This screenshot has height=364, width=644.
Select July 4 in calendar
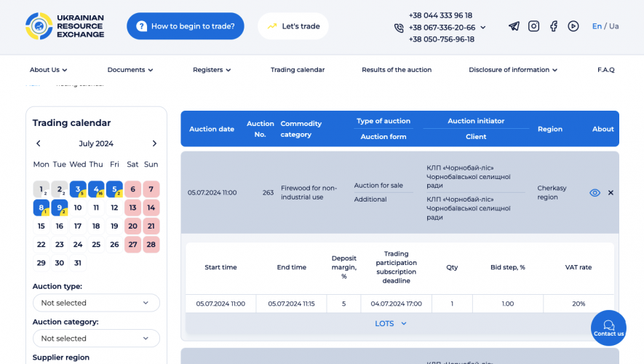96,189
